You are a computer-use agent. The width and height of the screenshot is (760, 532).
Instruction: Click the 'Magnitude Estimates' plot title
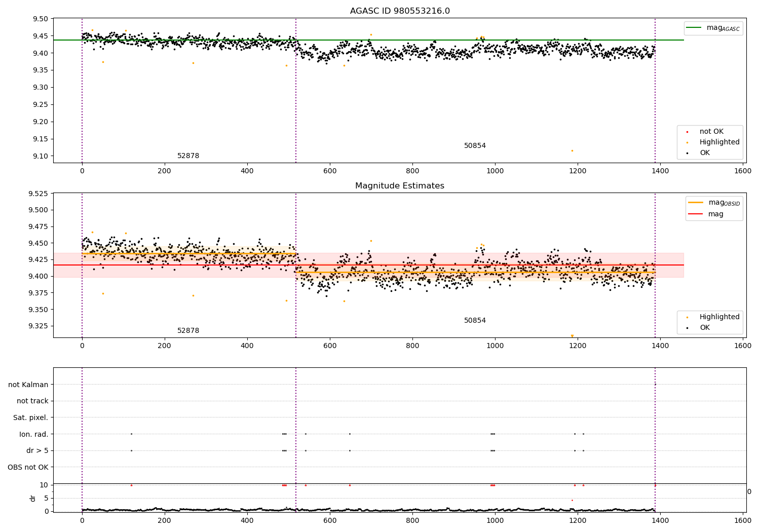[400, 186]
